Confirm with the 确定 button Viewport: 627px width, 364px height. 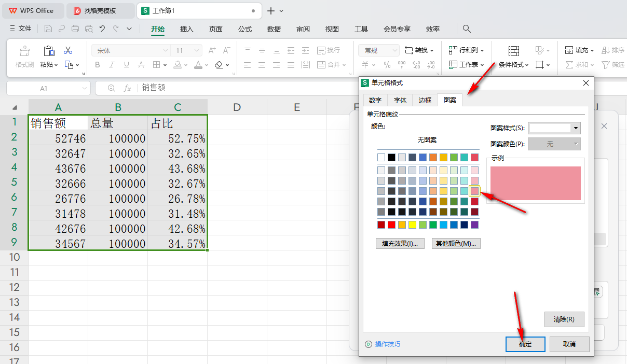525,344
